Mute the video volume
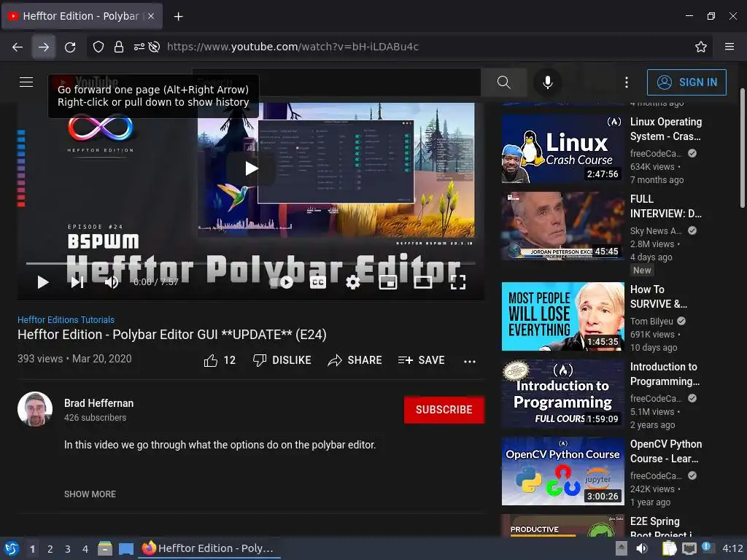Image resolution: width=747 pixels, height=560 pixels. pyautogui.click(x=112, y=282)
